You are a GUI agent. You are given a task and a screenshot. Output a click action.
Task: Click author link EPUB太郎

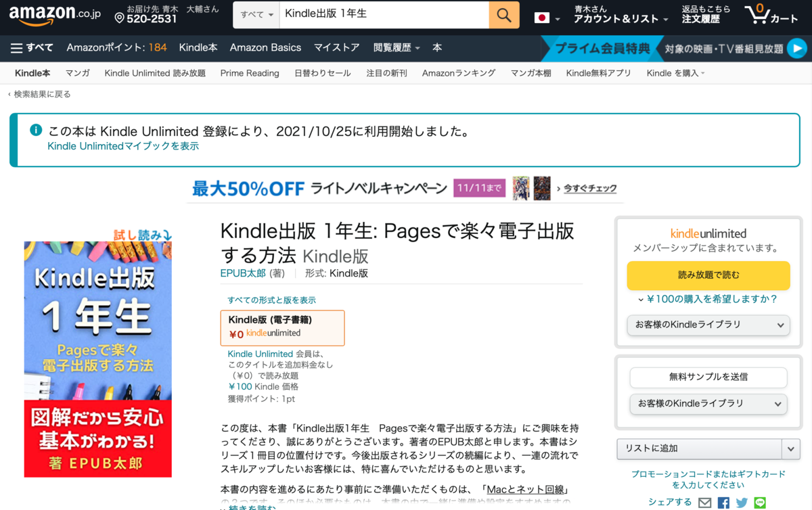[x=243, y=273]
